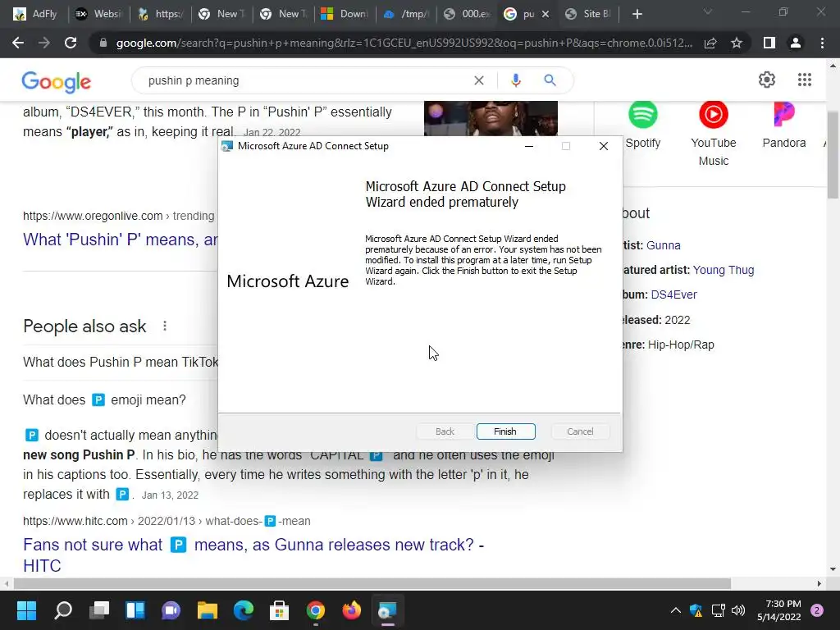Open Windows Security tray icon

click(x=696, y=610)
